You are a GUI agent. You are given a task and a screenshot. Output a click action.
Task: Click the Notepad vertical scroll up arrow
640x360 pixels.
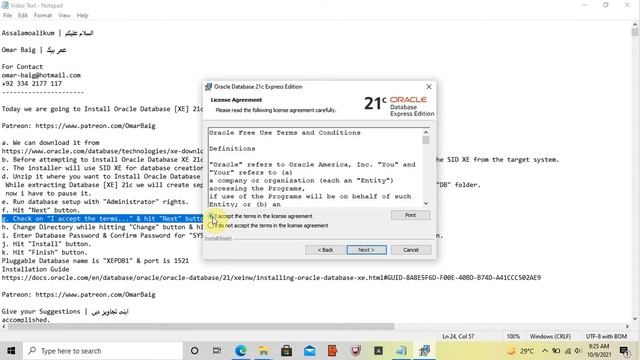(x=635, y=24)
